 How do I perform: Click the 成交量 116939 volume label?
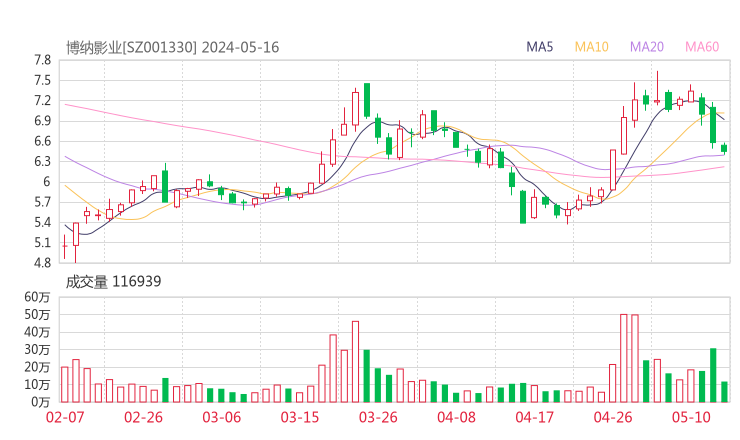coord(113,282)
